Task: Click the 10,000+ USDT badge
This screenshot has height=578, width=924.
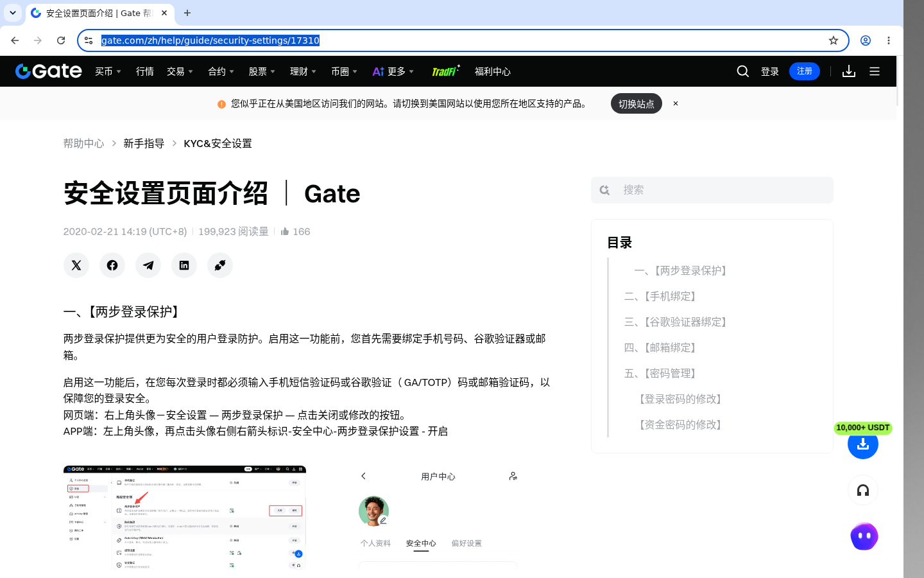Action: point(863,428)
